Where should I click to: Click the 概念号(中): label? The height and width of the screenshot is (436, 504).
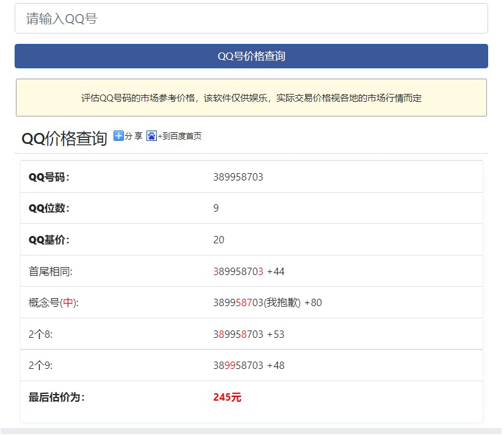[54, 302]
